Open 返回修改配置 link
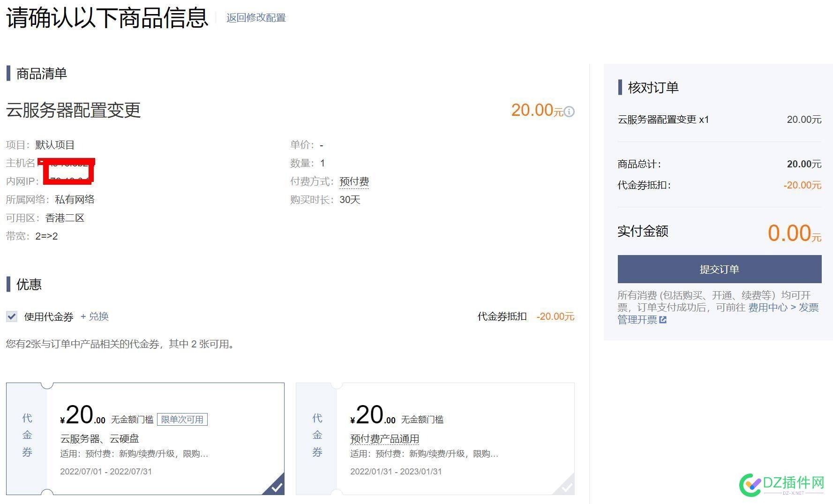 click(x=256, y=18)
